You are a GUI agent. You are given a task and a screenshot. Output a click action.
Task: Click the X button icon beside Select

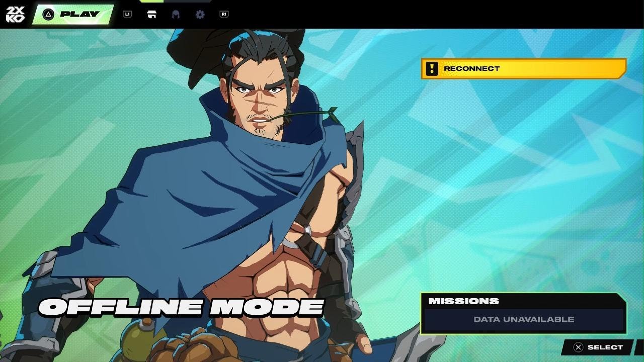[x=579, y=347]
